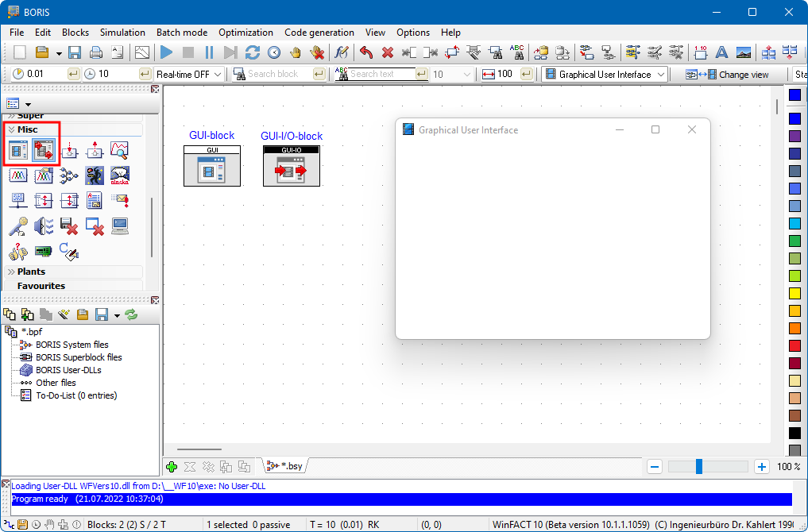Image resolution: width=808 pixels, height=532 pixels.
Task: Click the hand (pan) tool icon
Action: click(296, 52)
